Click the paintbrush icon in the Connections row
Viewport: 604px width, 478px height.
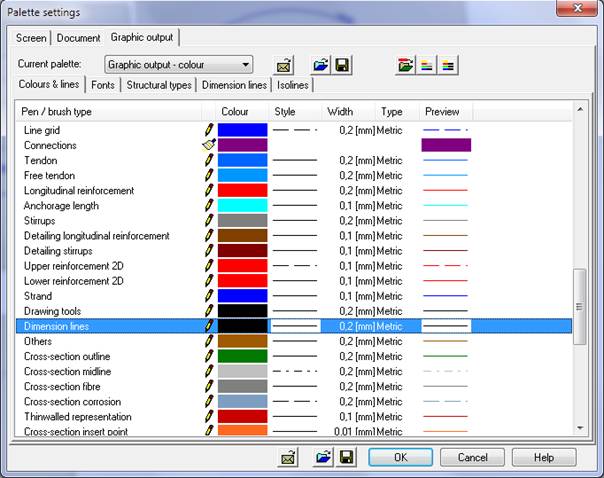(x=208, y=145)
